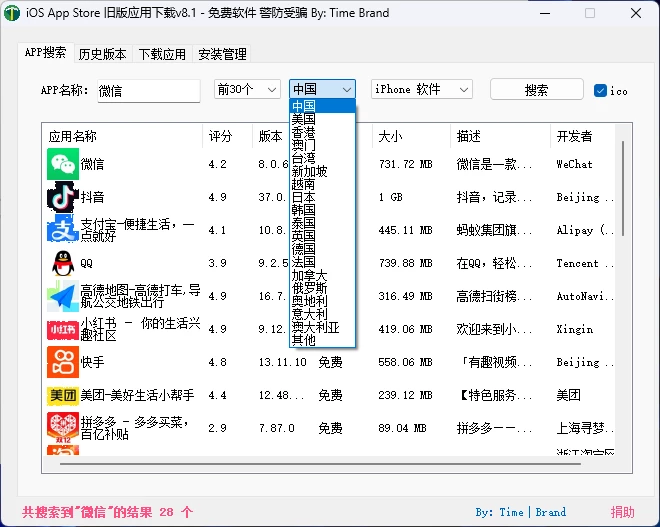The image size is (660, 527).
Task: Select 泰国 in the region list
Action: (x=322, y=223)
